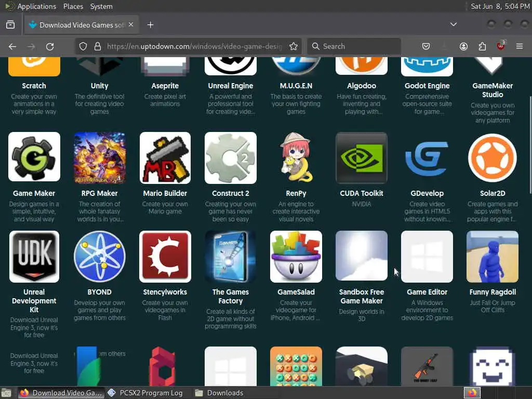Switch to PCSX2 Program Log taskbar window

[x=146, y=393]
